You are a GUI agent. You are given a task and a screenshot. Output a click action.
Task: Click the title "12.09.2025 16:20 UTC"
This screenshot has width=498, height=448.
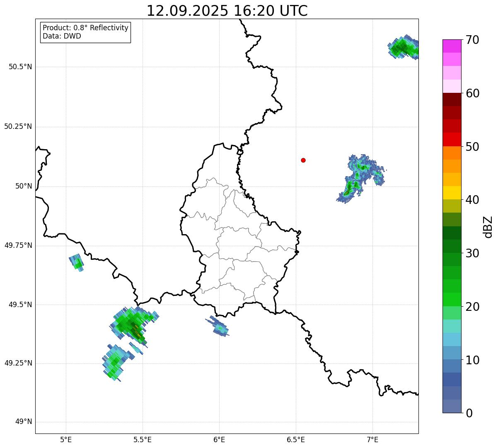[227, 11]
